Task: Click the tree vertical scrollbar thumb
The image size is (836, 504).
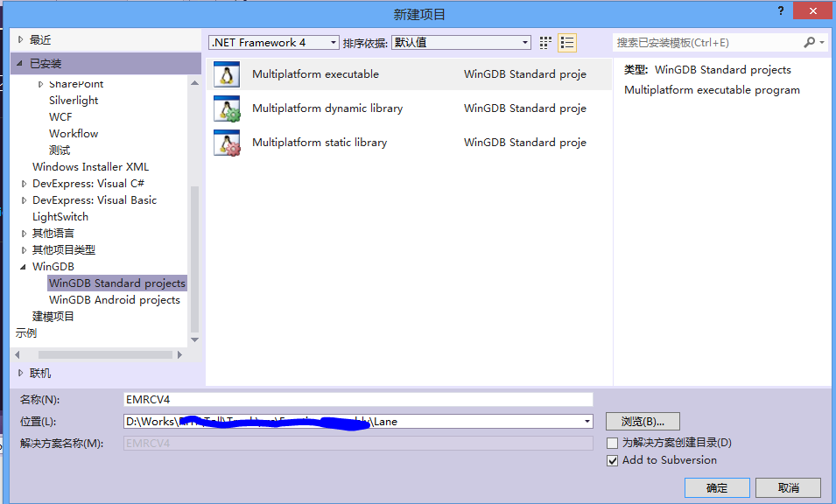Action: [194, 259]
